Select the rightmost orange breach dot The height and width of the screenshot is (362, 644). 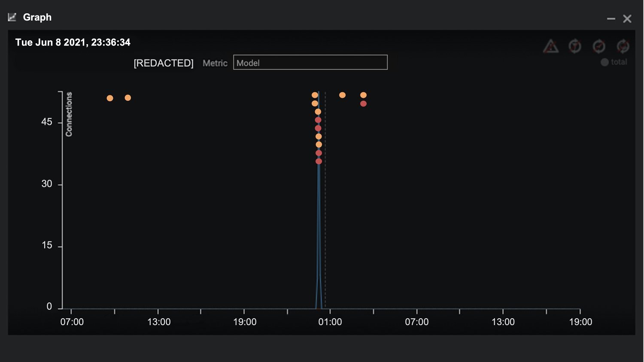pos(363,95)
